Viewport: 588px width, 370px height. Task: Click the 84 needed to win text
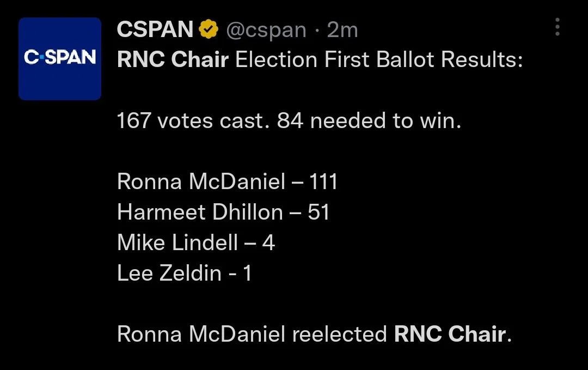coord(369,121)
